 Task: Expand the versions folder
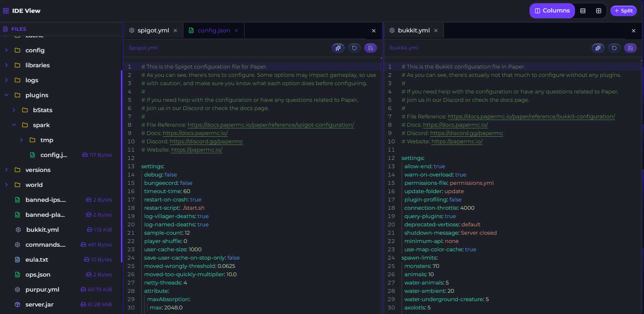(6, 170)
